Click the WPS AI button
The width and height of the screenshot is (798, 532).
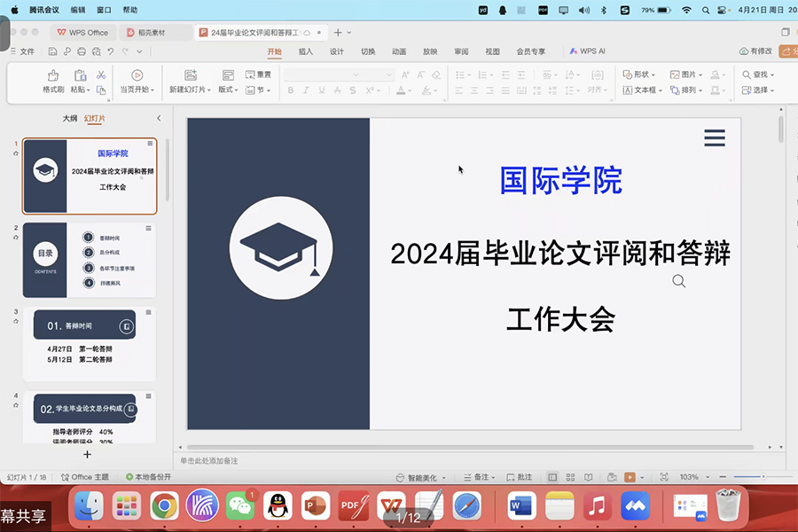pyautogui.click(x=588, y=51)
